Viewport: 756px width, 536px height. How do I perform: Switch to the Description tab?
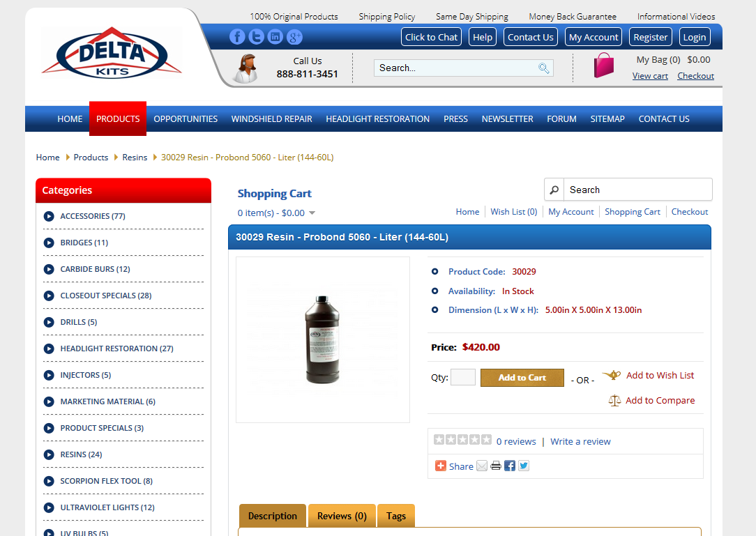click(x=273, y=516)
